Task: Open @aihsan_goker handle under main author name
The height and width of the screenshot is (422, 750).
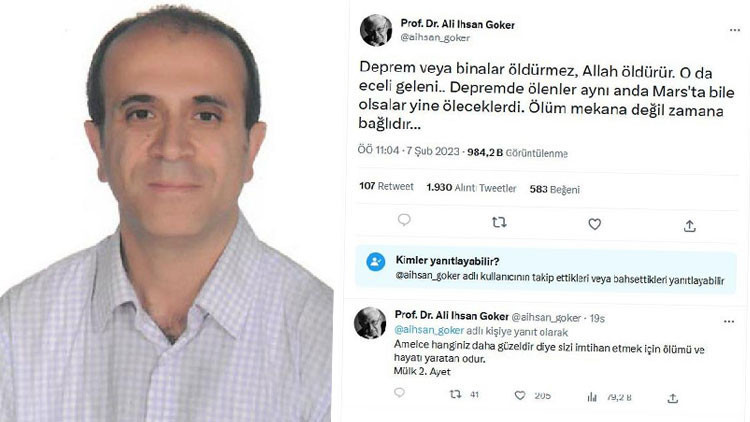Action: tap(435, 37)
